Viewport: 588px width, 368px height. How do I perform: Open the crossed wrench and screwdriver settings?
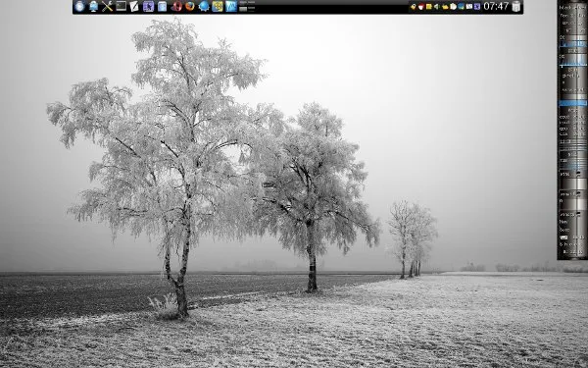click(x=107, y=6)
